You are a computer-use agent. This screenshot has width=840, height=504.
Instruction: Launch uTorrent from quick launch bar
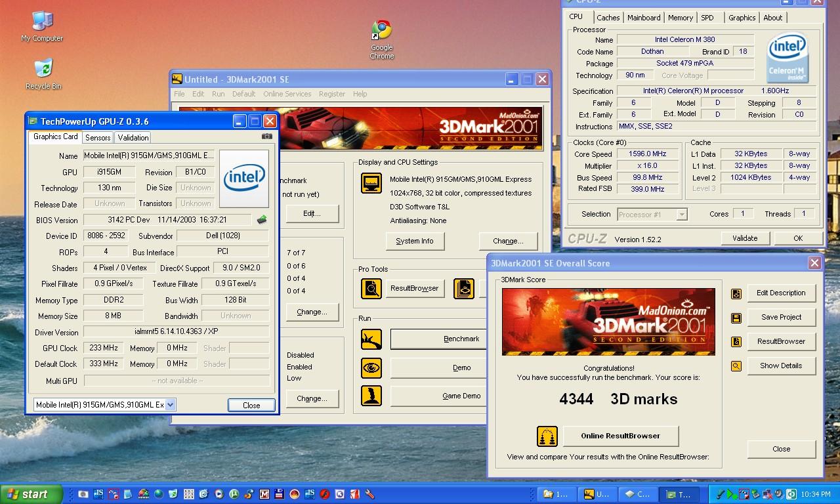(x=234, y=494)
